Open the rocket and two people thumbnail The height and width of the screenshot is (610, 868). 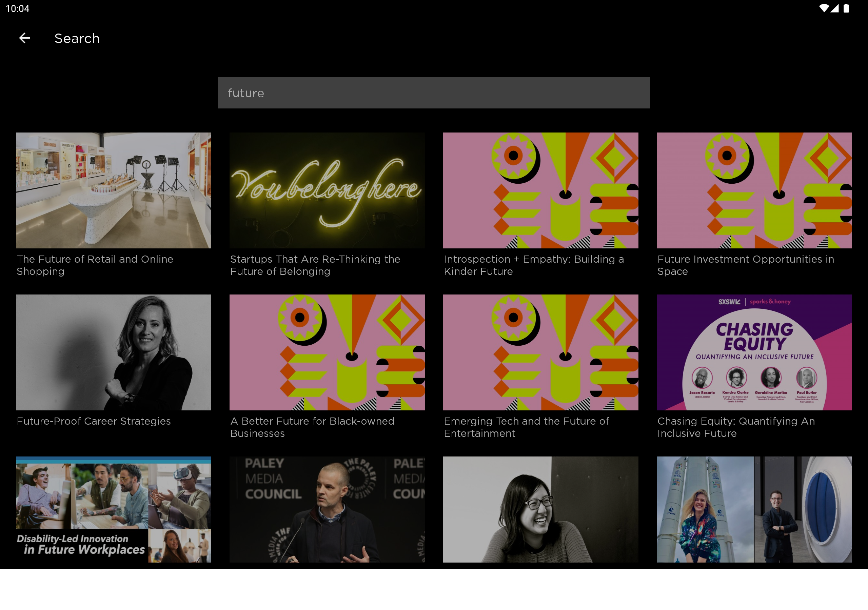click(x=754, y=509)
